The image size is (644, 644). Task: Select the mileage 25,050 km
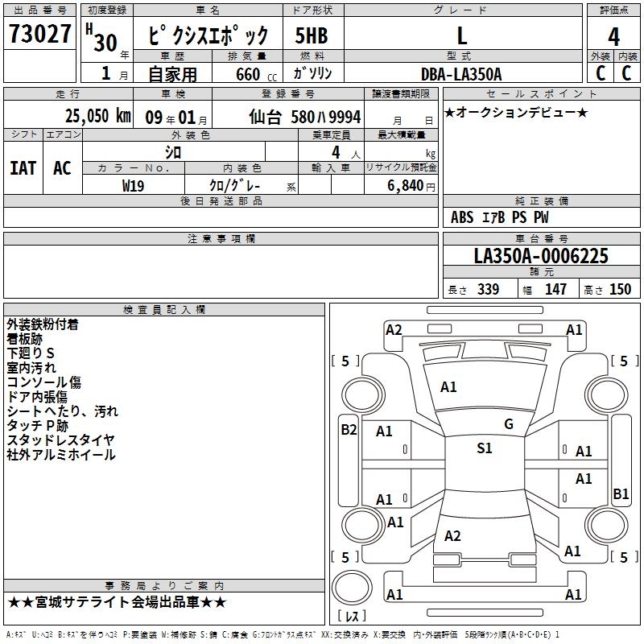pyautogui.click(x=97, y=116)
